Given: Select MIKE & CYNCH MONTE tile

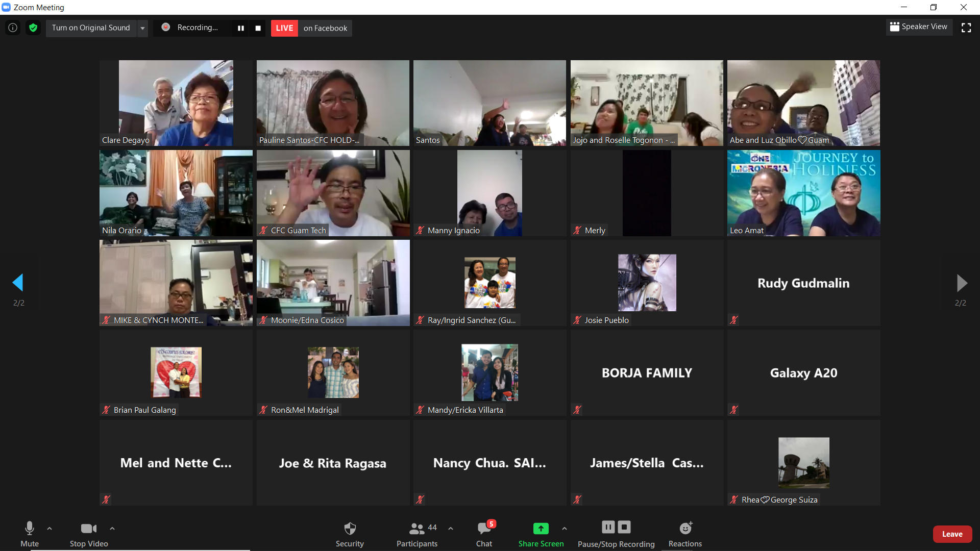Looking at the screenshot, I should 176,283.
